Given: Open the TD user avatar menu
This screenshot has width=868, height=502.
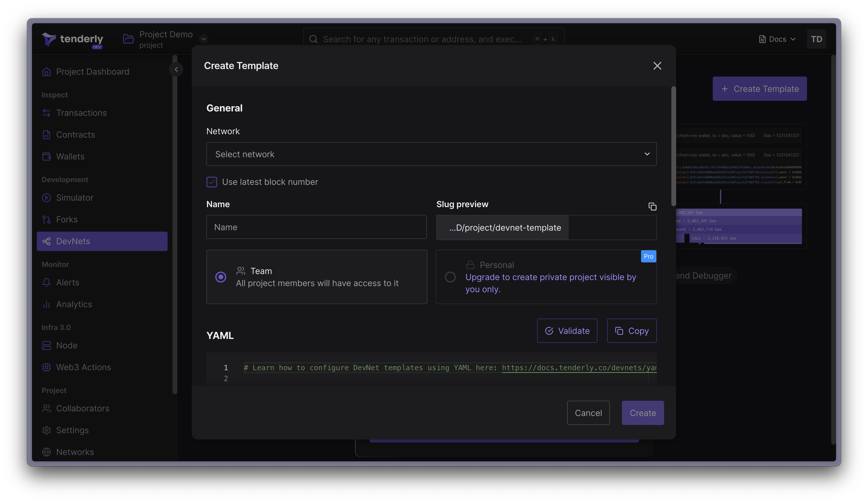Looking at the screenshot, I should point(816,39).
